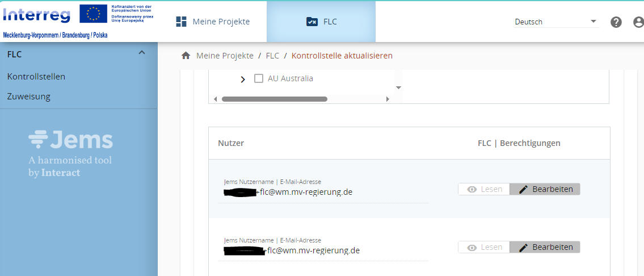Go to Zuweisung in the sidebar
The width and height of the screenshot is (644, 276).
(x=28, y=97)
